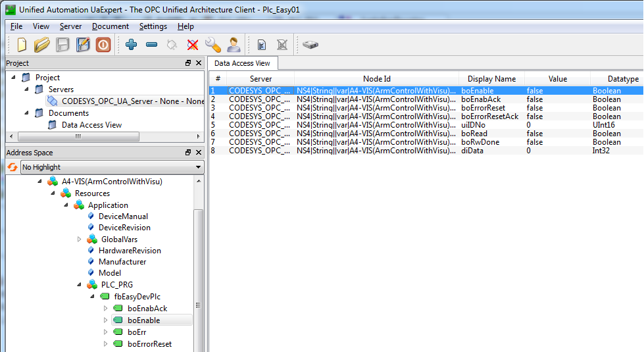Screen dimensions: 644x352
Task: Click the Save As pencil icon
Action: click(83, 45)
